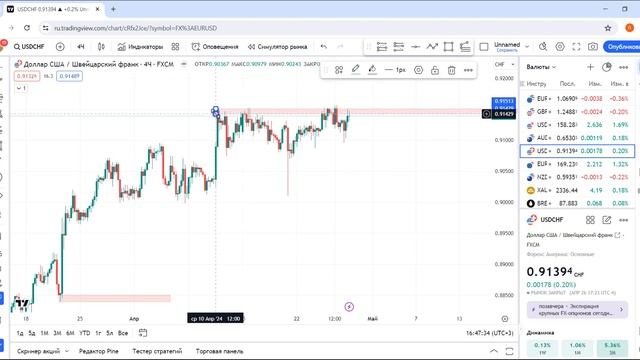Expand the Unnamed layout dropdown arrow
Viewport: 640px width, 360px height.
pyautogui.click(x=527, y=47)
